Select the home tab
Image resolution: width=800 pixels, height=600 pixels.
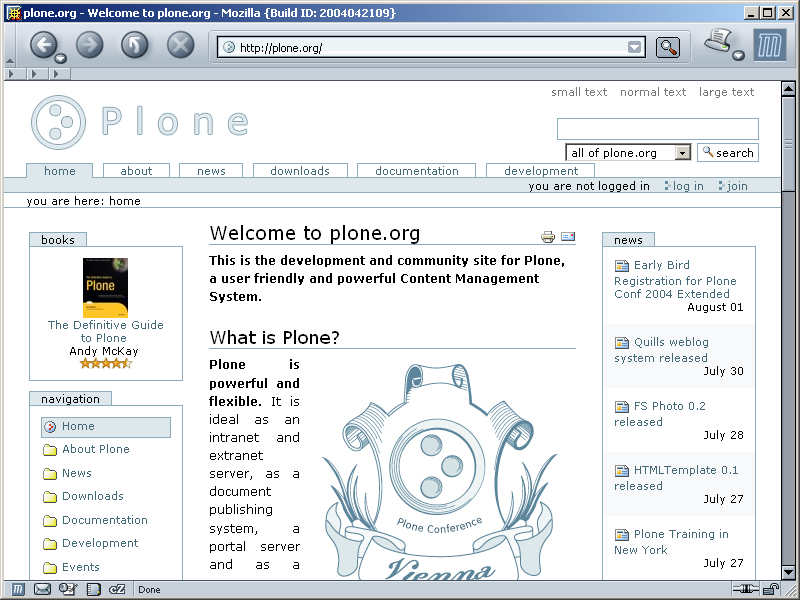[x=60, y=171]
